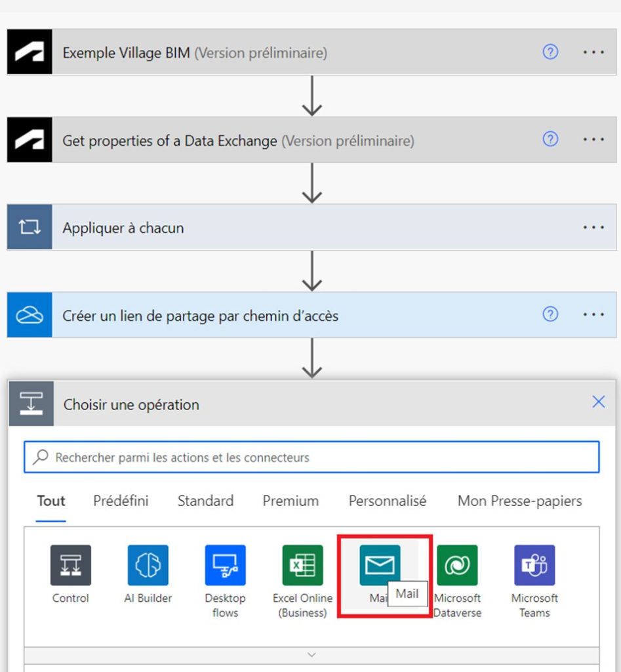Screen dimensions: 621x672
Task: Switch to the Premium tab
Action: tap(290, 501)
